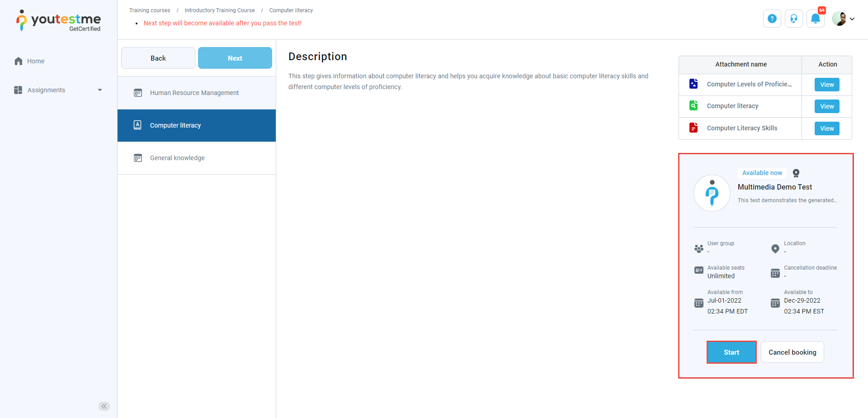868x418 pixels.
Task: Click the Introductory Training Course breadcrumb
Action: (220, 10)
